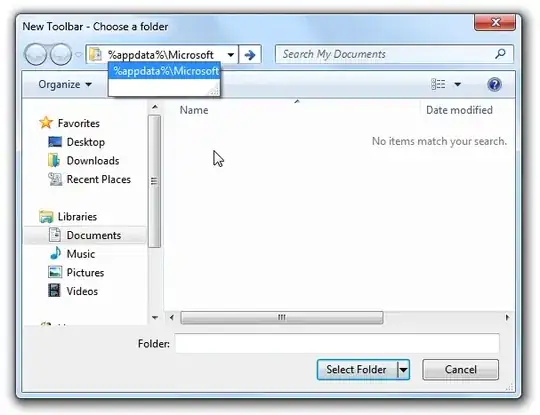
Task: Sort by the Name column header
Action: click(194, 110)
